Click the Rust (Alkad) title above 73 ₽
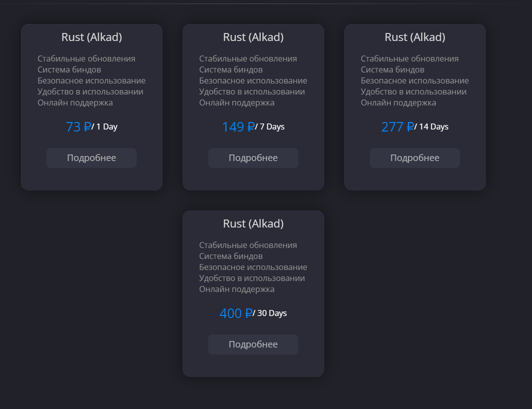Screen dimensions: 532x409 pos(92,37)
